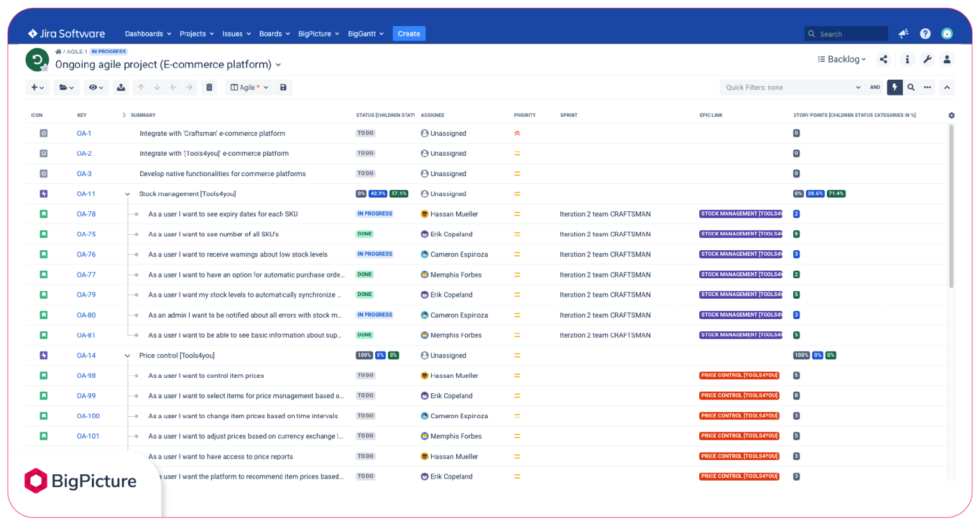The image size is (980, 531).
Task: Open the notifications megaphone icon
Action: tap(903, 34)
